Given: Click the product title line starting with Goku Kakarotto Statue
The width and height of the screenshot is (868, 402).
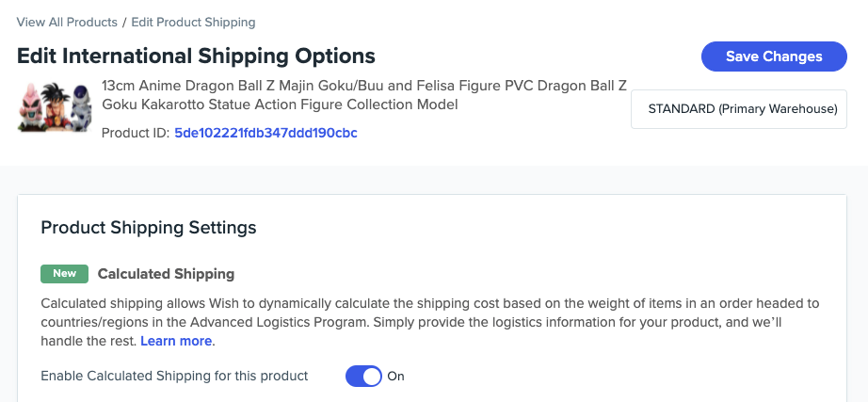Looking at the screenshot, I should point(280,105).
